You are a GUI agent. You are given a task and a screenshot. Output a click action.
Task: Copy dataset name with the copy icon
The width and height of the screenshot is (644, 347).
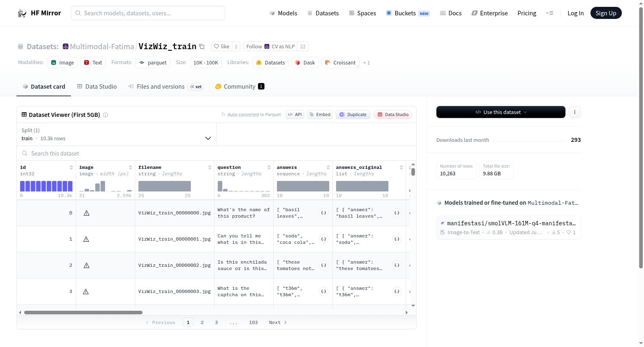202,47
